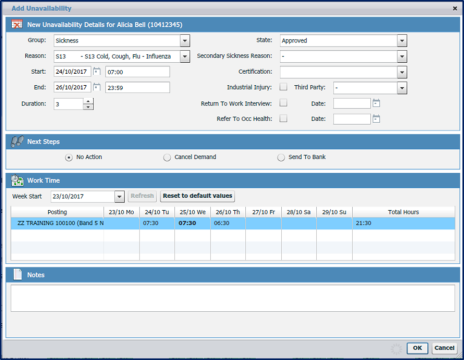Click the Cancel button

click(444, 348)
